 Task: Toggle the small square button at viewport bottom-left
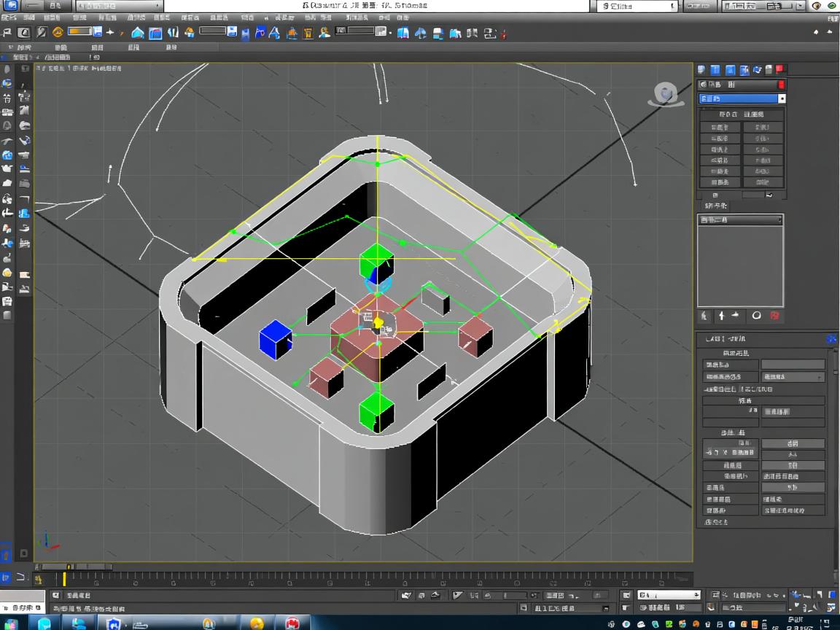23,553
